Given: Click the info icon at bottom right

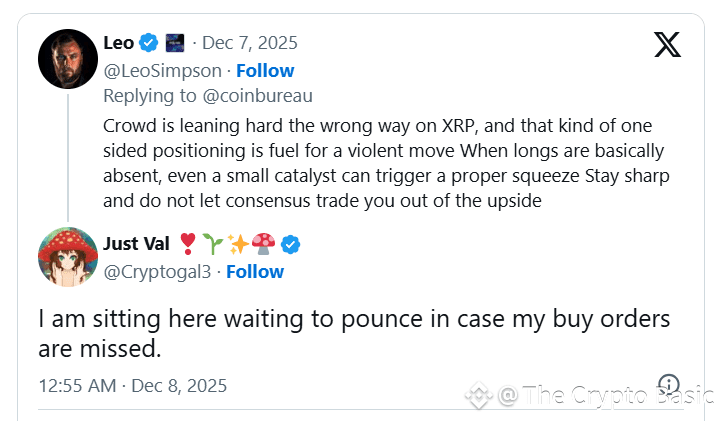Looking at the screenshot, I should click(669, 385).
